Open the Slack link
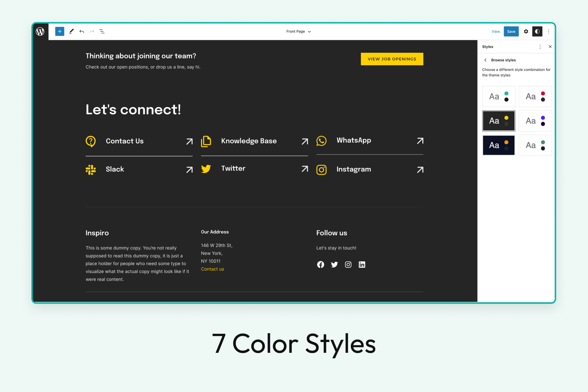The height and width of the screenshot is (392, 588). coord(115,169)
